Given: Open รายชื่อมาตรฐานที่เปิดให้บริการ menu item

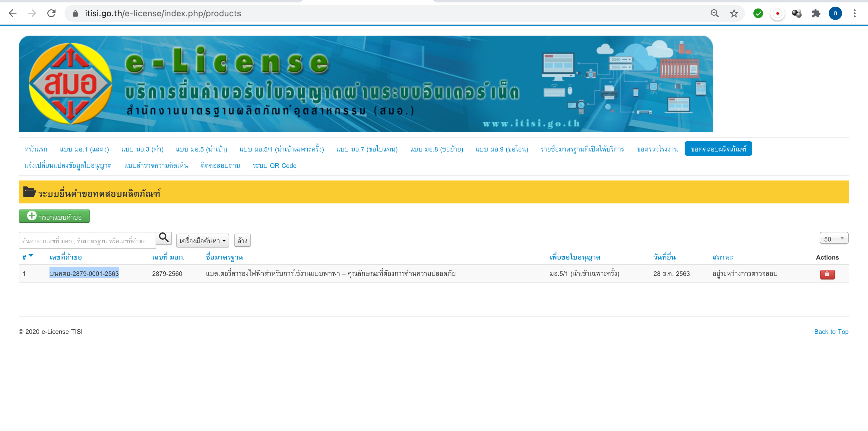Looking at the screenshot, I should click(582, 149).
